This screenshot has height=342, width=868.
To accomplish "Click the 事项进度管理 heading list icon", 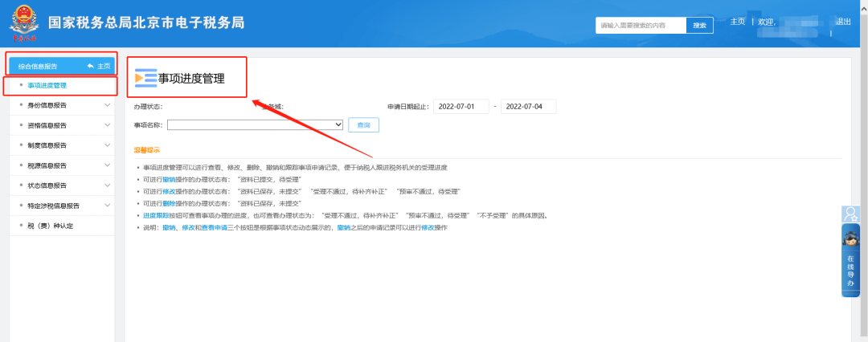I will coord(145,78).
